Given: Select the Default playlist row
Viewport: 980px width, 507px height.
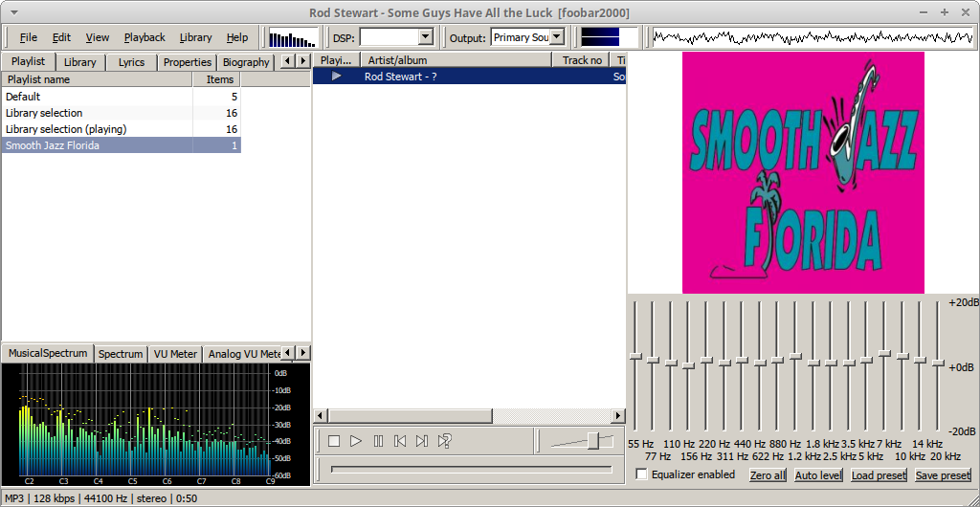Looking at the screenshot, I should [x=122, y=97].
